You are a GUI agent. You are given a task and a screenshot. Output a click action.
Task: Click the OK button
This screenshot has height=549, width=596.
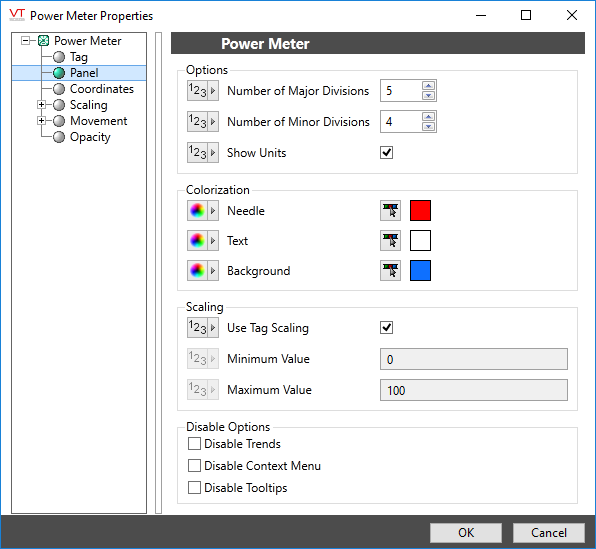tap(466, 533)
